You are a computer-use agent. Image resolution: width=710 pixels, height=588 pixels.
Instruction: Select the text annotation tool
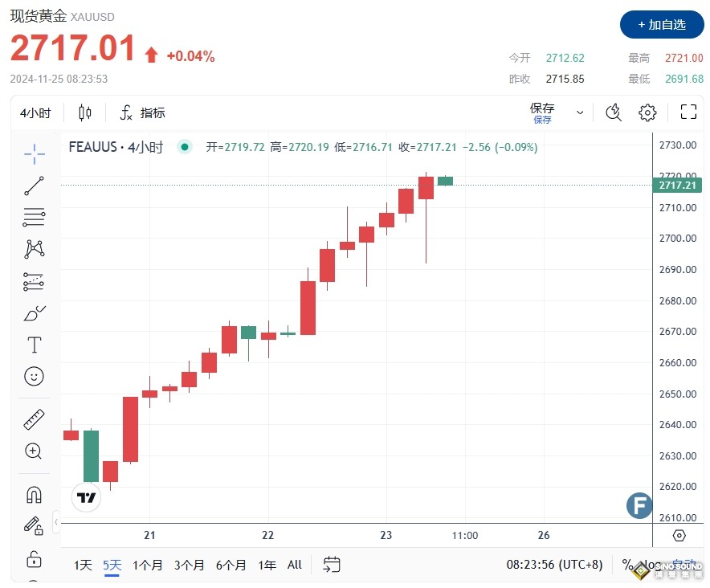34,345
